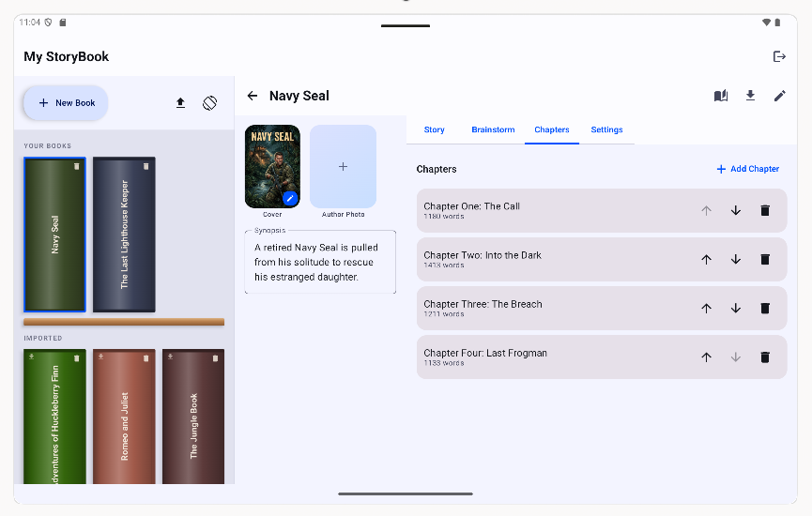Move Chapter One: The Call down

click(735, 211)
